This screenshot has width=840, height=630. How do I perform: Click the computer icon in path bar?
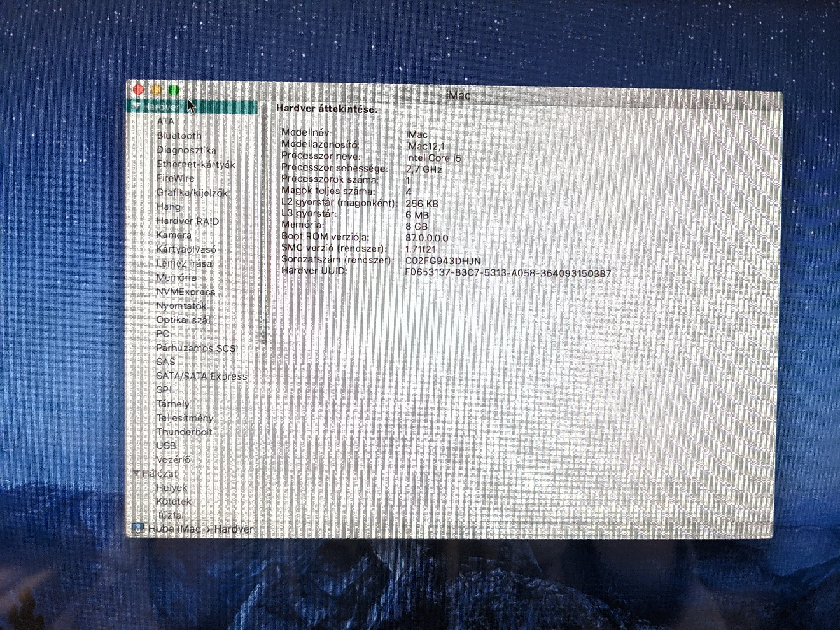137,529
